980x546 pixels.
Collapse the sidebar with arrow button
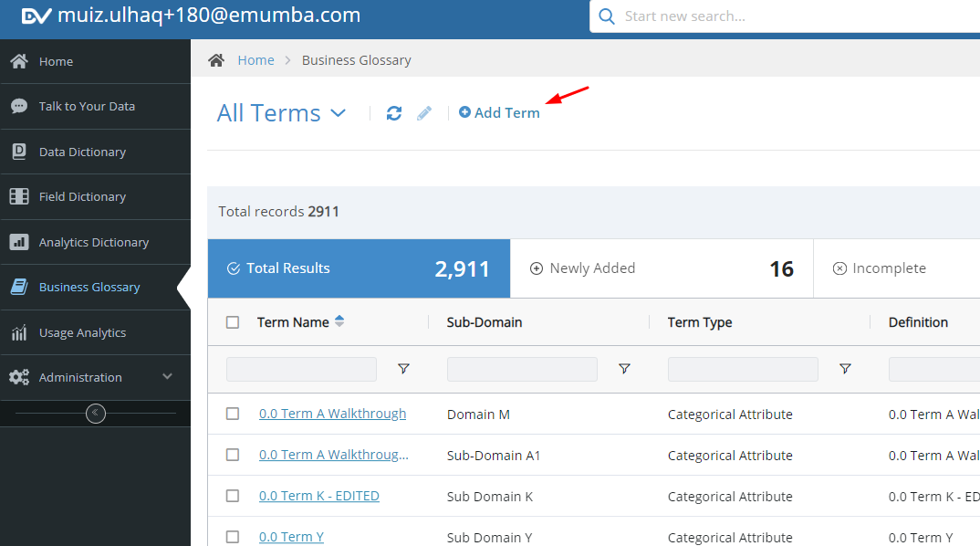point(96,414)
